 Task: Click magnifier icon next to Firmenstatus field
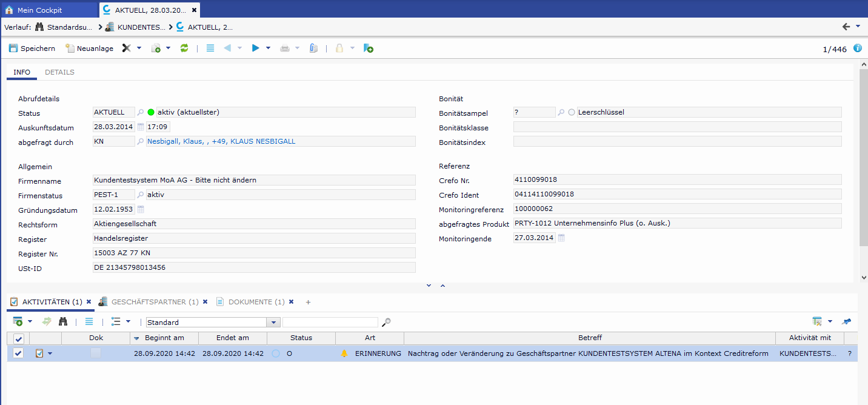[x=141, y=195]
